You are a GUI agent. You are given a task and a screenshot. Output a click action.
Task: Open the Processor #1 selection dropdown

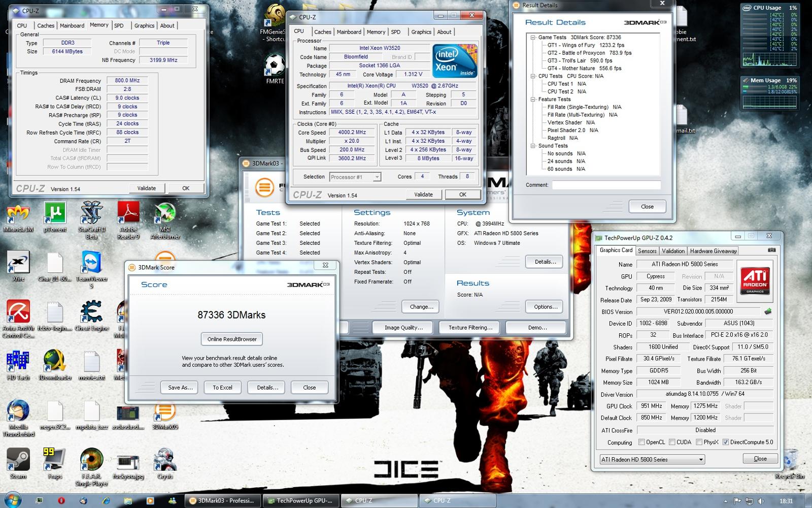coord(355,177)
